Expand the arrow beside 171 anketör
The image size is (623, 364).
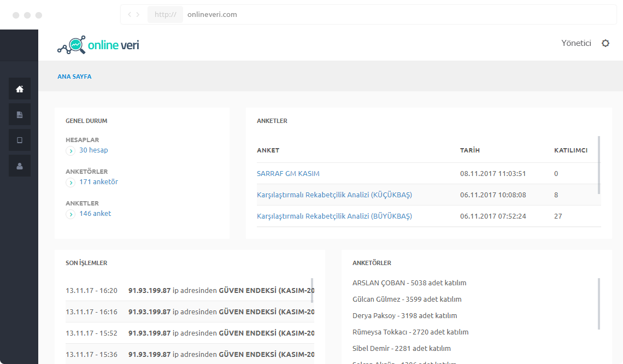point(70,183)
